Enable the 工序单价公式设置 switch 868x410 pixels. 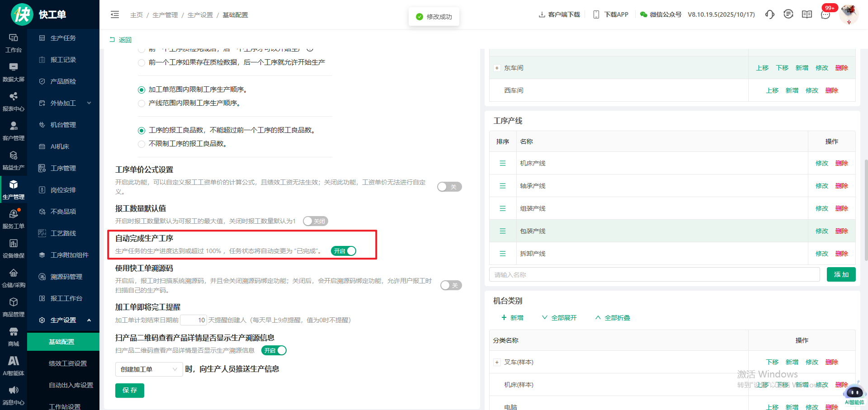(x=449, y=187)
